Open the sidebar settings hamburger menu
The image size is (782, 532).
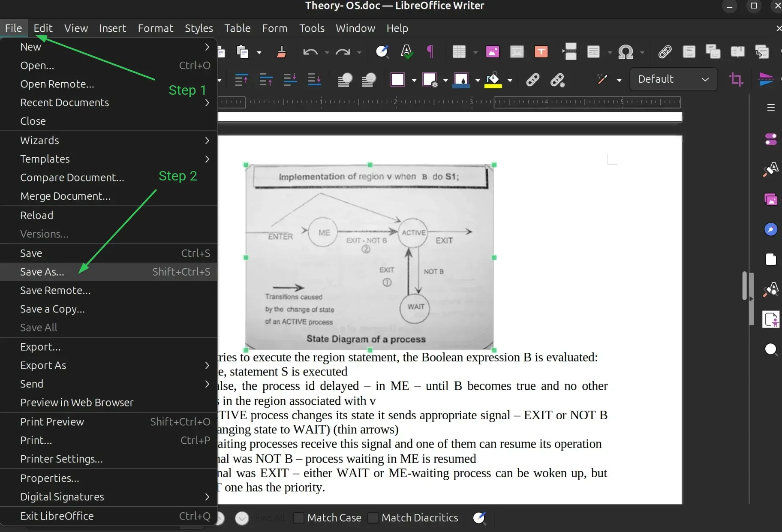coord(771,108)
